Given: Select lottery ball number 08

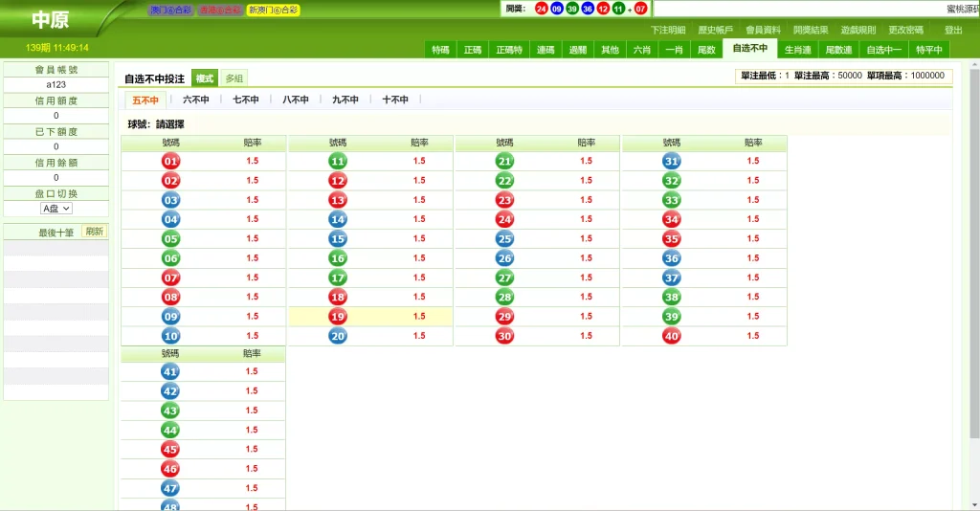Looking at the screenshot, I should 170,297.
